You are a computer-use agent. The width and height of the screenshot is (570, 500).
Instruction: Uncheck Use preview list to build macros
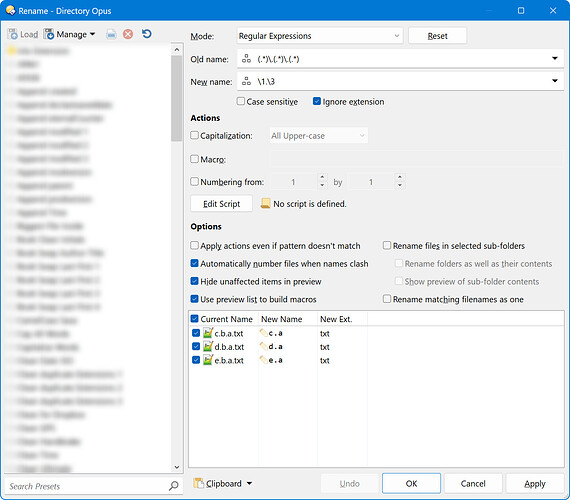tap(194, 299)
